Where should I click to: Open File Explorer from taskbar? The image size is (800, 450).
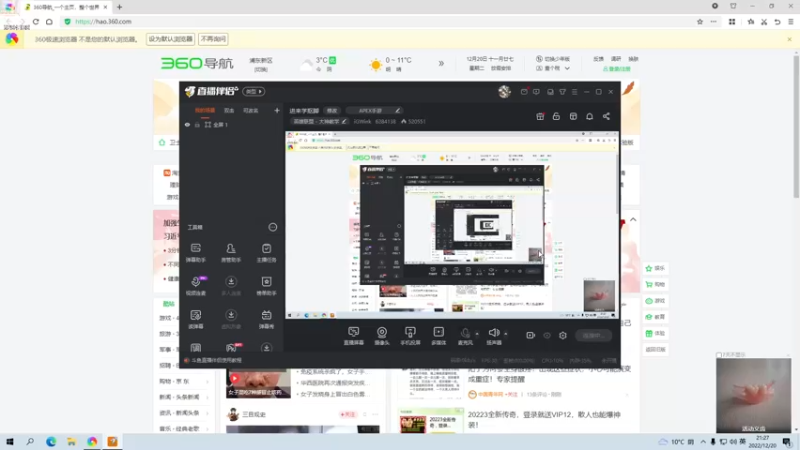71,441
